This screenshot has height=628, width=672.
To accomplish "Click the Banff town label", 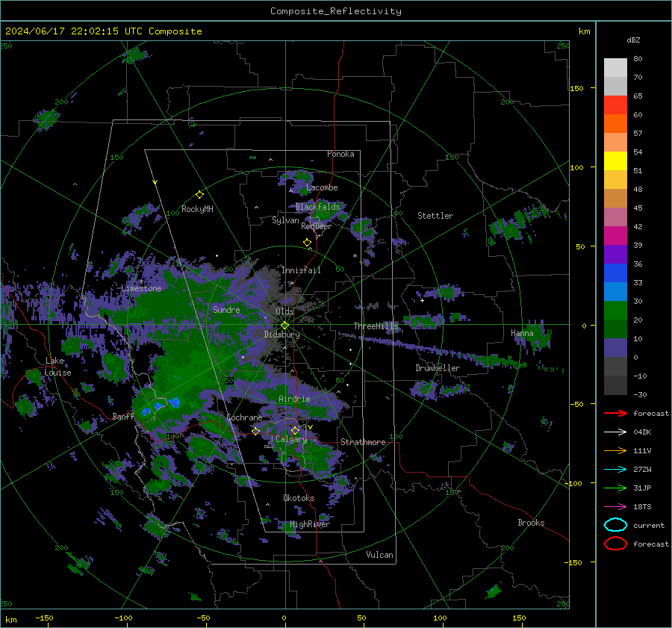I will [123, 416].
